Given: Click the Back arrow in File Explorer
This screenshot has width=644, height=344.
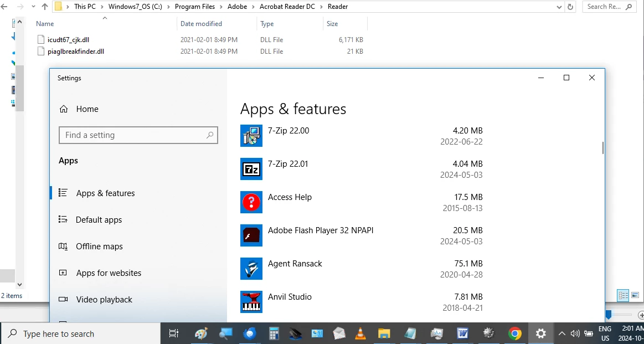Looking at the screenshot, I should pos(4,7).
